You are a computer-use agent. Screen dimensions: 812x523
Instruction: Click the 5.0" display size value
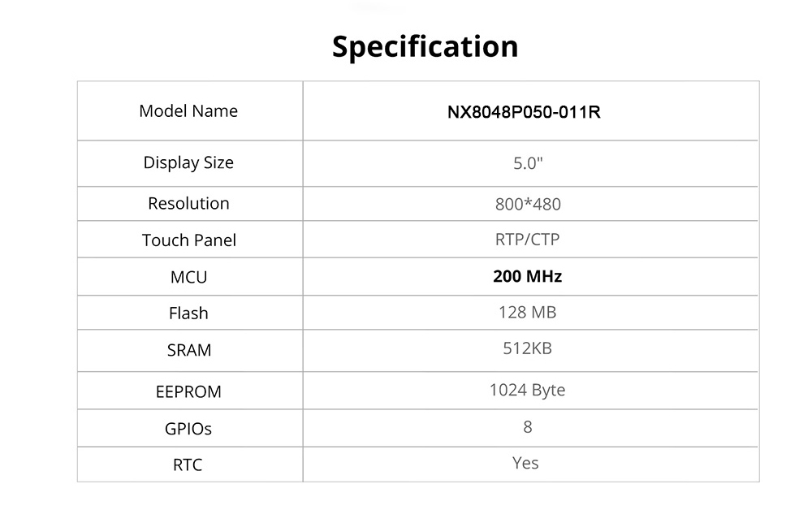point(528,163)
